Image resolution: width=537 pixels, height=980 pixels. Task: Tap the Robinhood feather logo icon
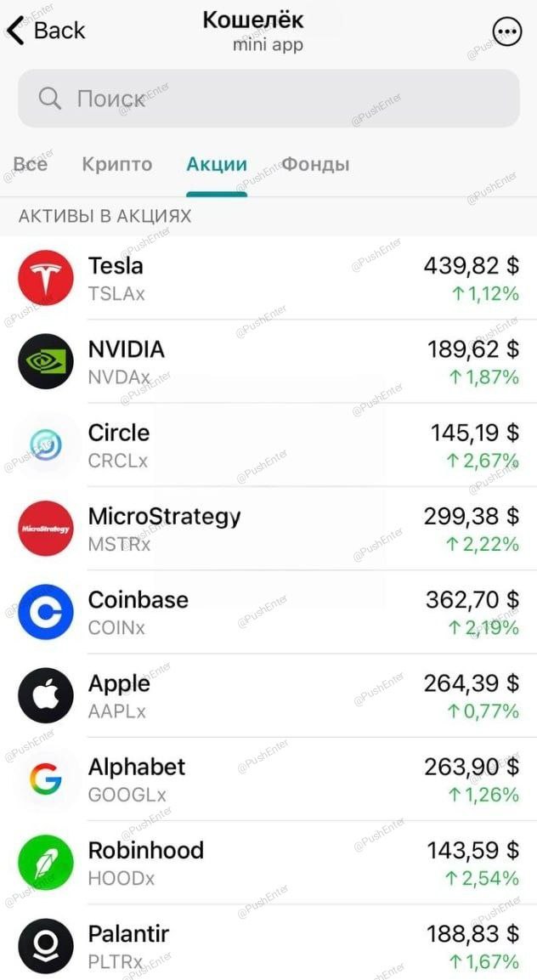tap(46, 863)
